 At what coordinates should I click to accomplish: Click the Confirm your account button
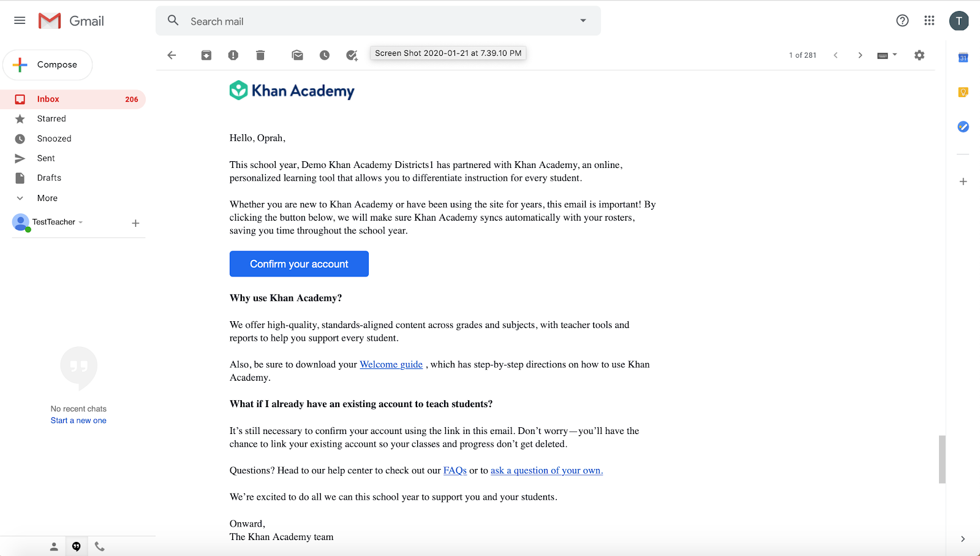[x=299, y=264]
